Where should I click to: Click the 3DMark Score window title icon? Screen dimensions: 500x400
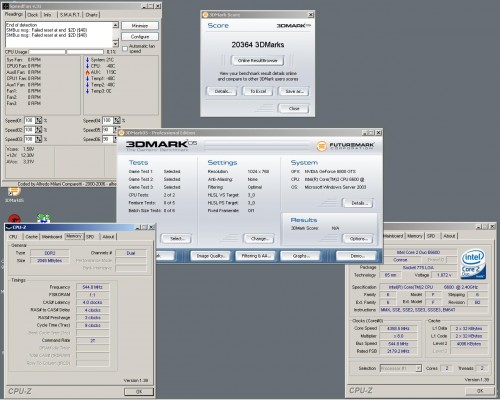[x=206, y=14]
